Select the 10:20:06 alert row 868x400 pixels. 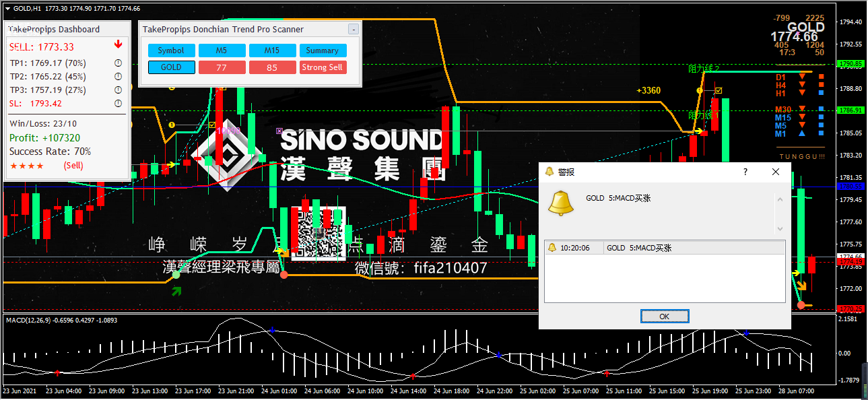[665, 248]
